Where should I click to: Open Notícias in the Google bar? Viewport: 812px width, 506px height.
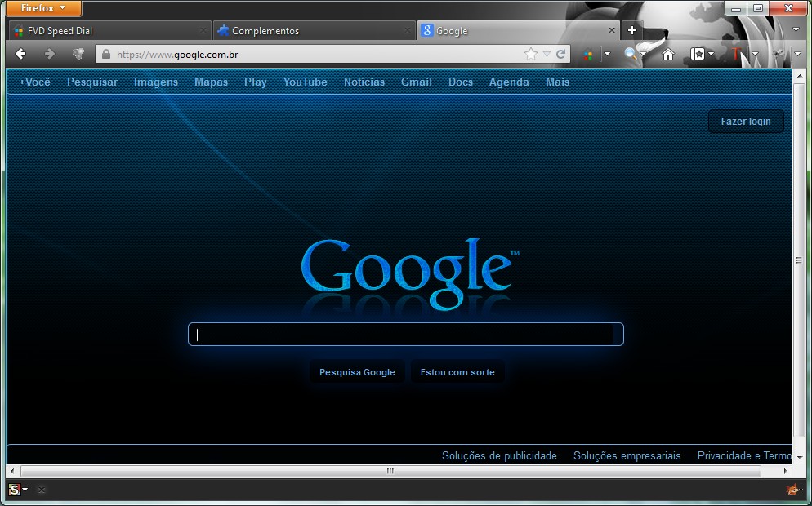pos(364,82)
